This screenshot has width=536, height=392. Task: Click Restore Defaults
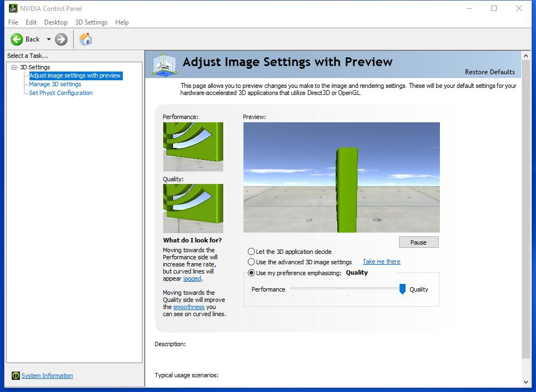tap(490, 72)
